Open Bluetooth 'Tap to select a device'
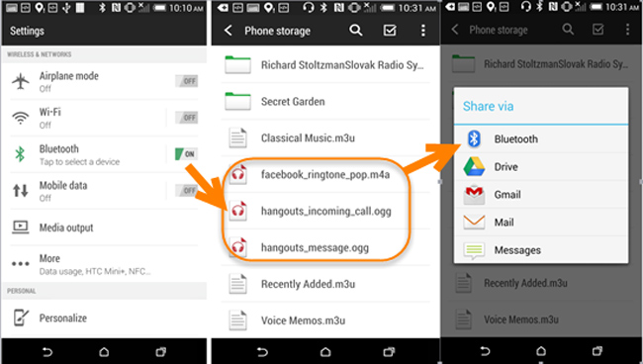Viewport: 643px width, 364px height. pos(79,162)
